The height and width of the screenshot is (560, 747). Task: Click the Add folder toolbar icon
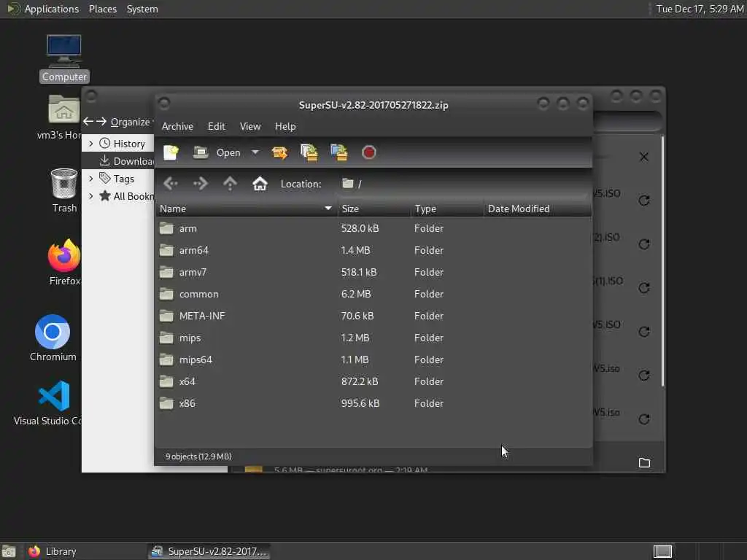(338, 152)
